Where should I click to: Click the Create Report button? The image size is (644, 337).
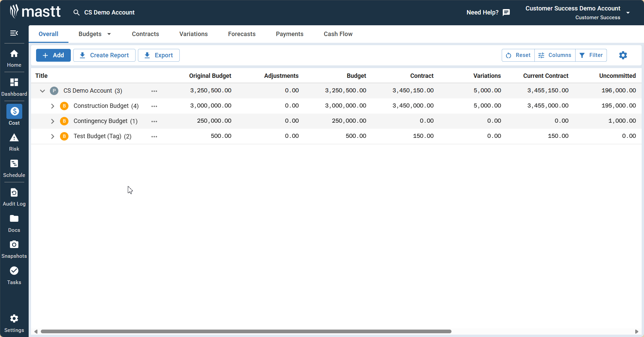point(104,55)
